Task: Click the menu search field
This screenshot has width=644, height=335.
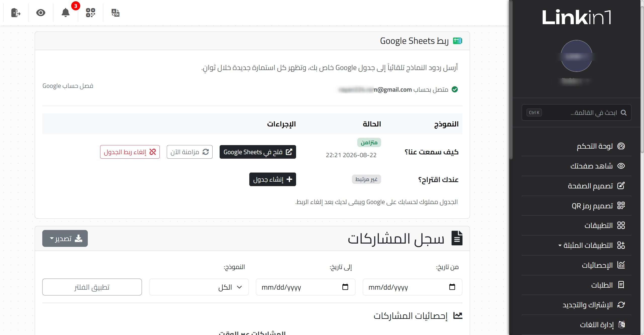Action: (576, 112)
